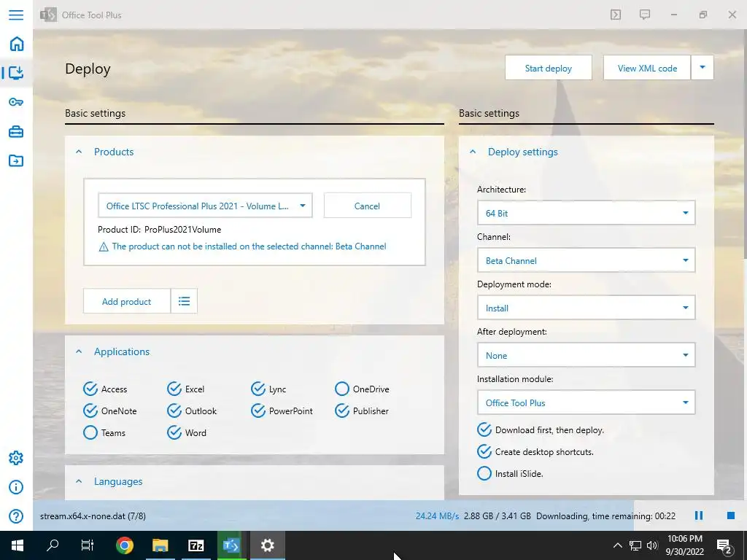Open the Settings app on the taskbar

[x=267, y=545]
